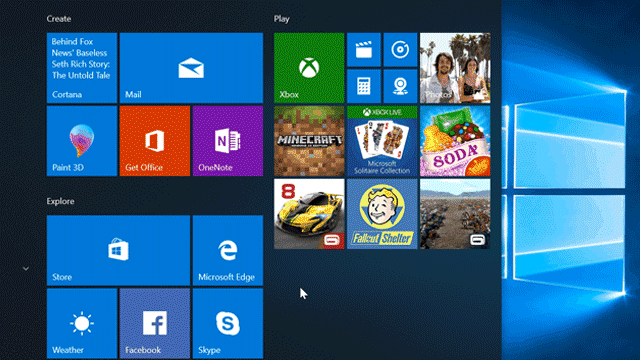This screenshot has height=360, width=640.
Task: Open Movies & TV clapperboard tile
Action: [x=364, y=50]
